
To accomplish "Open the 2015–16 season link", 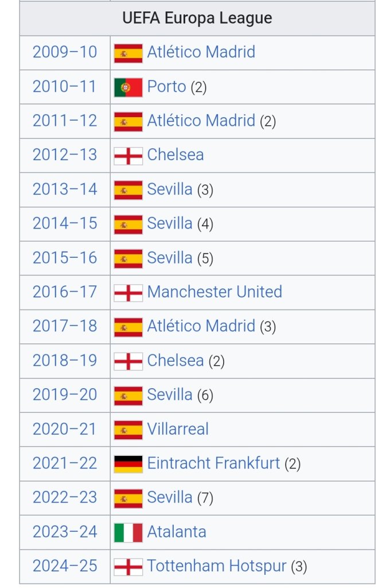I will coord(65,258).
